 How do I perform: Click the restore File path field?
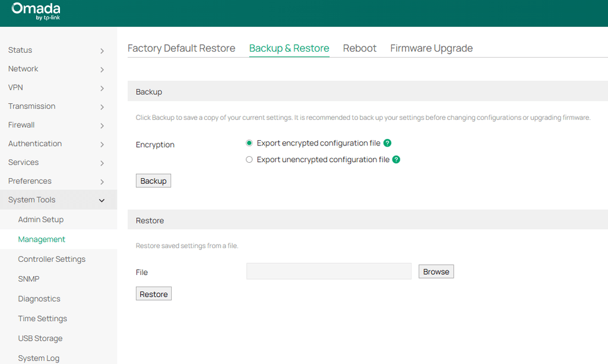pyautogui.click(x=329, y=271)
